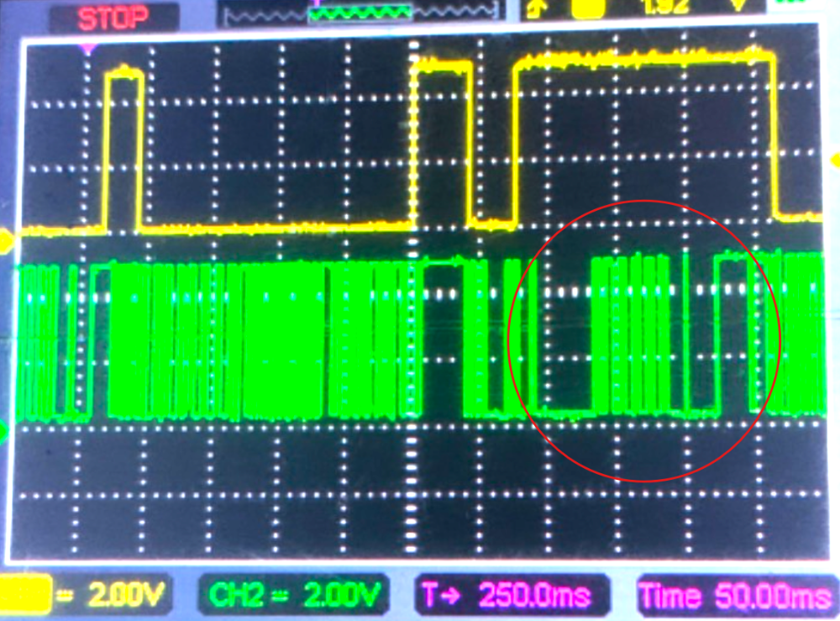Viewport: 840px width, 621px height.
Task: Select the yellow CH1 2.00V scale readout
Action: [x=123, y=595]
